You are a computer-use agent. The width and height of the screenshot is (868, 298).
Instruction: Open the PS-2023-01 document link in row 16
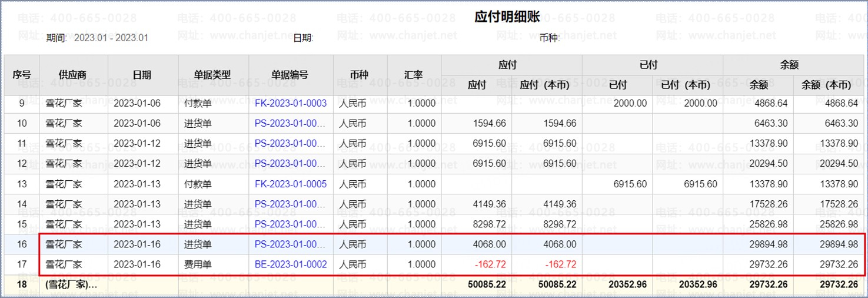[291, 244]
